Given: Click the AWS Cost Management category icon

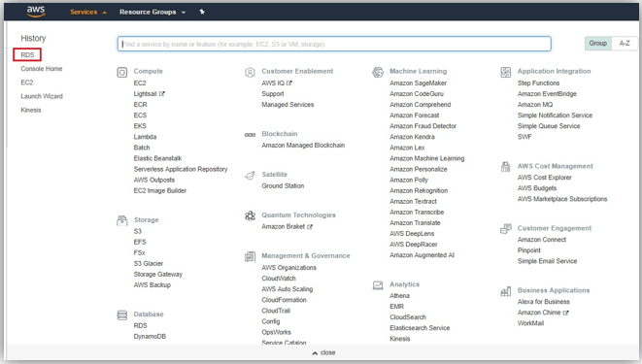Looking at the screenshot, I should point(506,167).
